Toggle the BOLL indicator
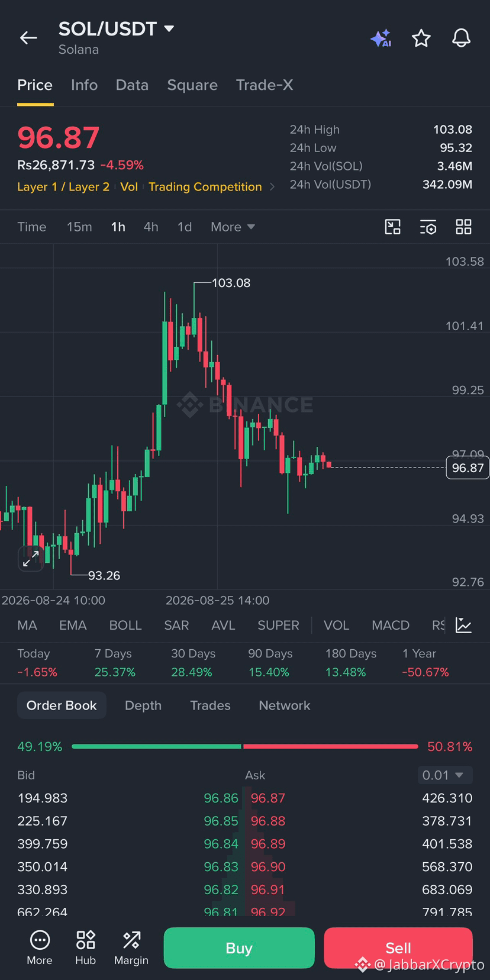 (125, 626)
